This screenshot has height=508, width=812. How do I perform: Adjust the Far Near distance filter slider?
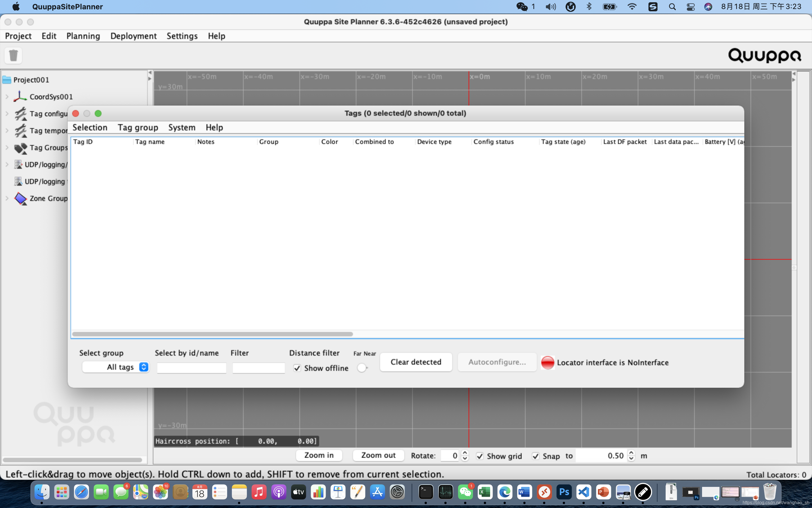[x=362, y=368]
